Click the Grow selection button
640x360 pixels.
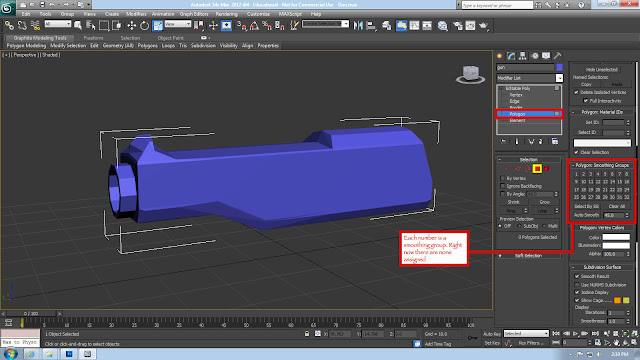click(544, 202)
